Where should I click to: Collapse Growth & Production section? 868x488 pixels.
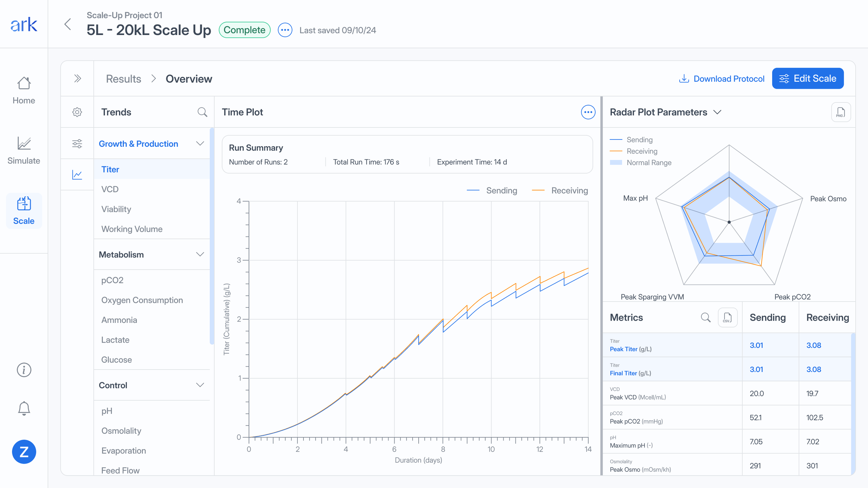click(x=200, y=144)
